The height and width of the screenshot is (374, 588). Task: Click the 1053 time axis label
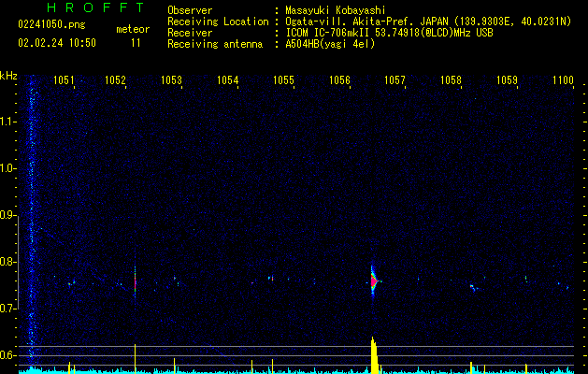click(x=171, y=80)
